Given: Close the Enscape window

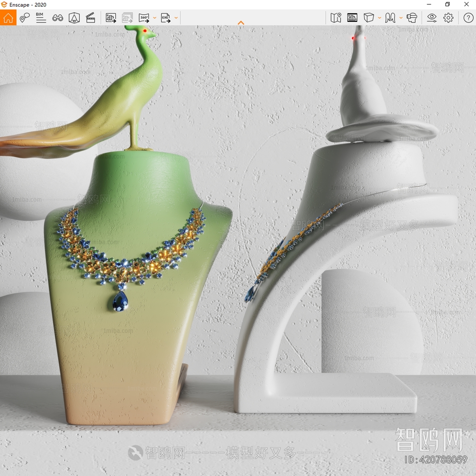Looking at the screenshot, I should pos(466,4).
